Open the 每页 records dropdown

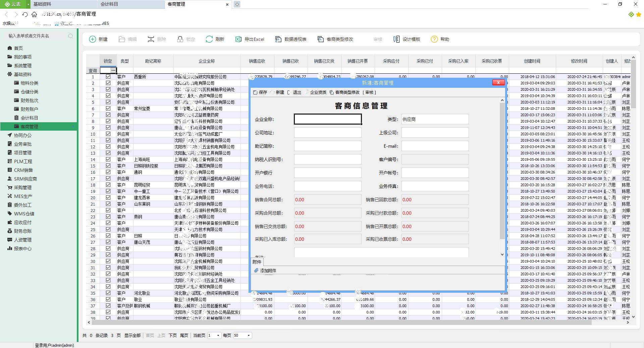pyautogui.click(x=249, y=335)
